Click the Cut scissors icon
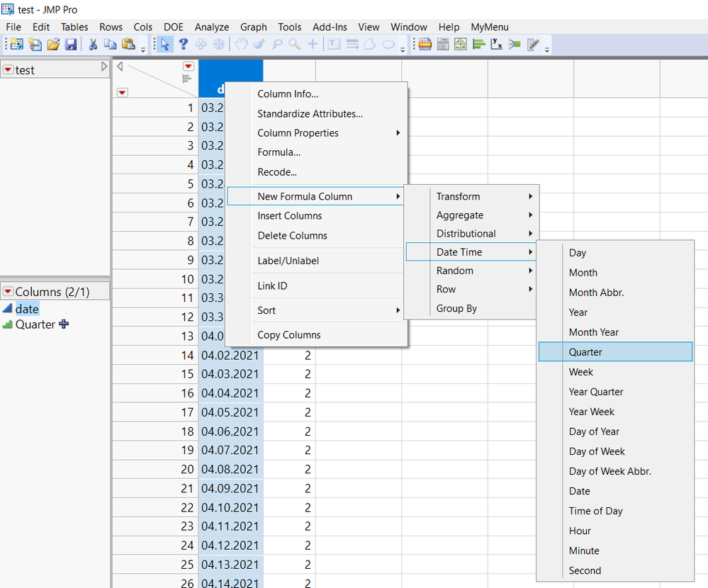Image resolution: width=708 pixels, height=588 pixels. (x=93, y=45)
